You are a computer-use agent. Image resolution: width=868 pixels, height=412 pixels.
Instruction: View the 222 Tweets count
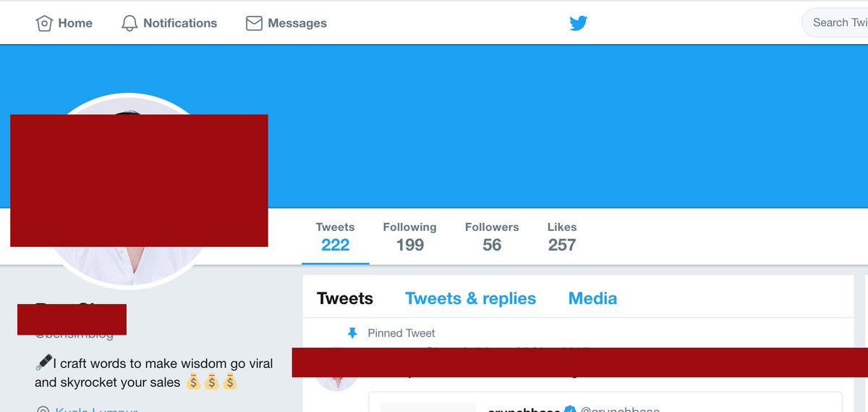[x=336, y=237]
